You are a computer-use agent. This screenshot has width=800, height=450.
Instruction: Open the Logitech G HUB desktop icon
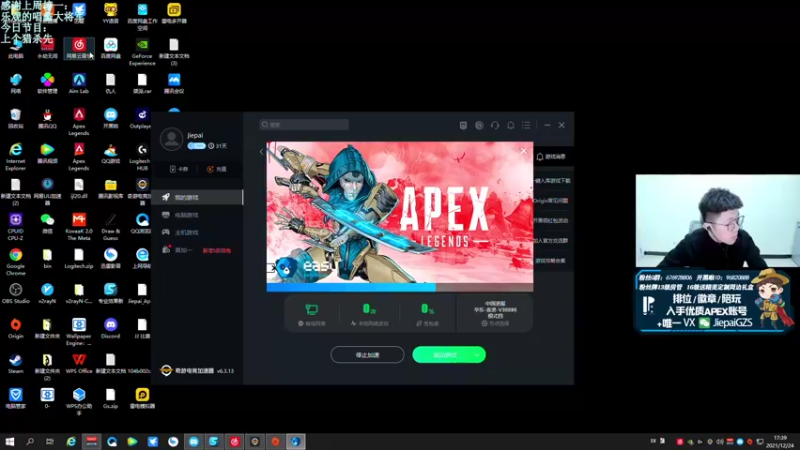(x=142, y=157)
